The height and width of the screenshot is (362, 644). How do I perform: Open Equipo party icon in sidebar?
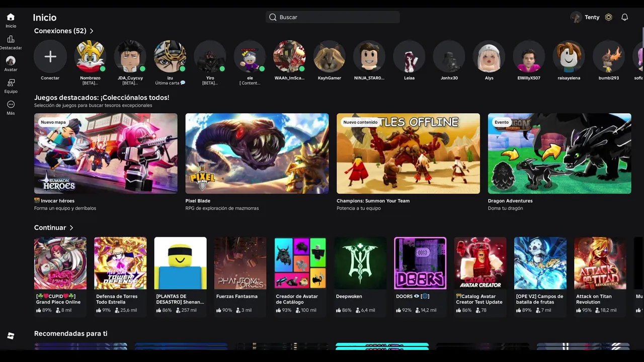point(11,82)
